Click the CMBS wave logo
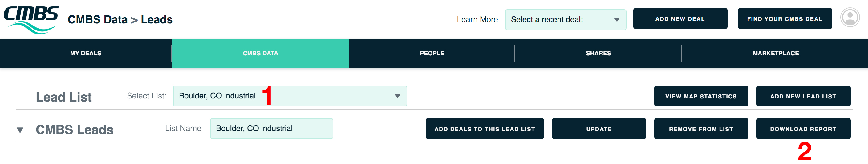The image size is (868, 164). [x=31, y=19]
